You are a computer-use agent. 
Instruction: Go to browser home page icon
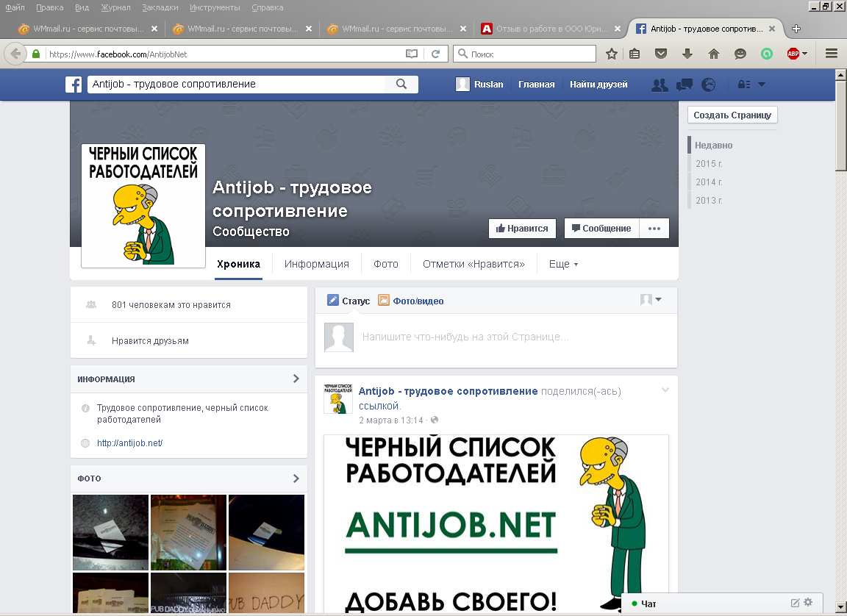click(714, 54)
